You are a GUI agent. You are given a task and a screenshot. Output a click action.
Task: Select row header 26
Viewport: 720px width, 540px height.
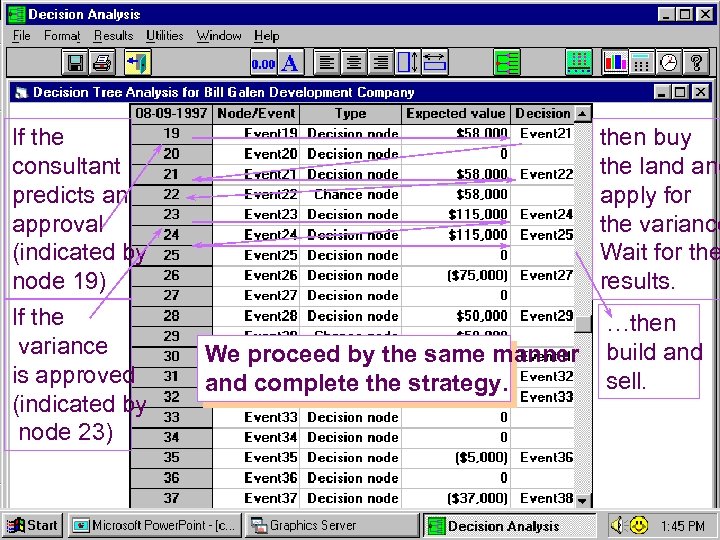coord(171,276)
